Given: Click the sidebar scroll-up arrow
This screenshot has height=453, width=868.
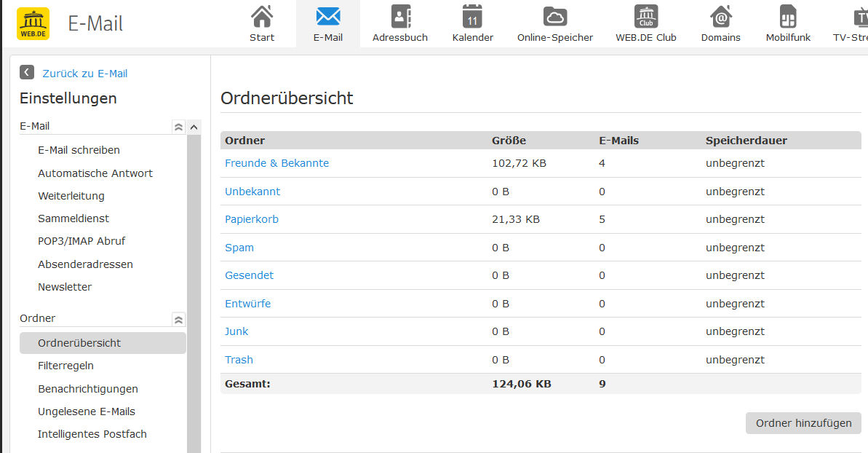Looking at the screenshot, I should click(194, 127).
